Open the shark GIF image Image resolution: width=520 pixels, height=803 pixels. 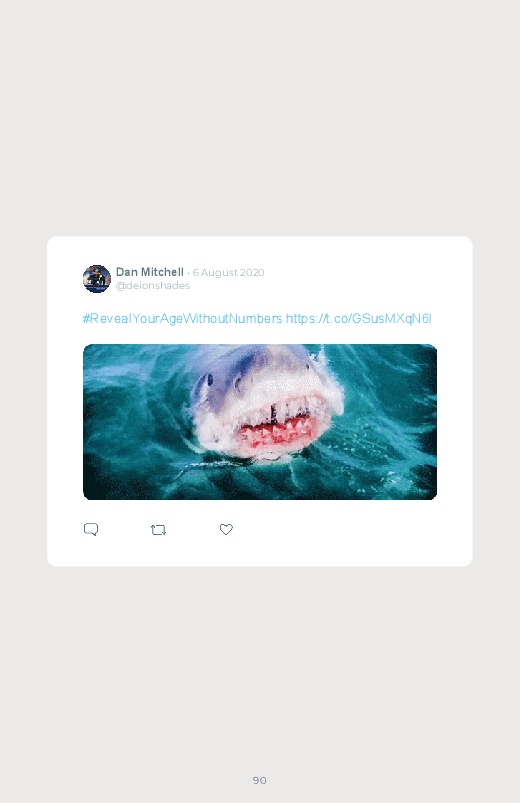click(260, 422)
